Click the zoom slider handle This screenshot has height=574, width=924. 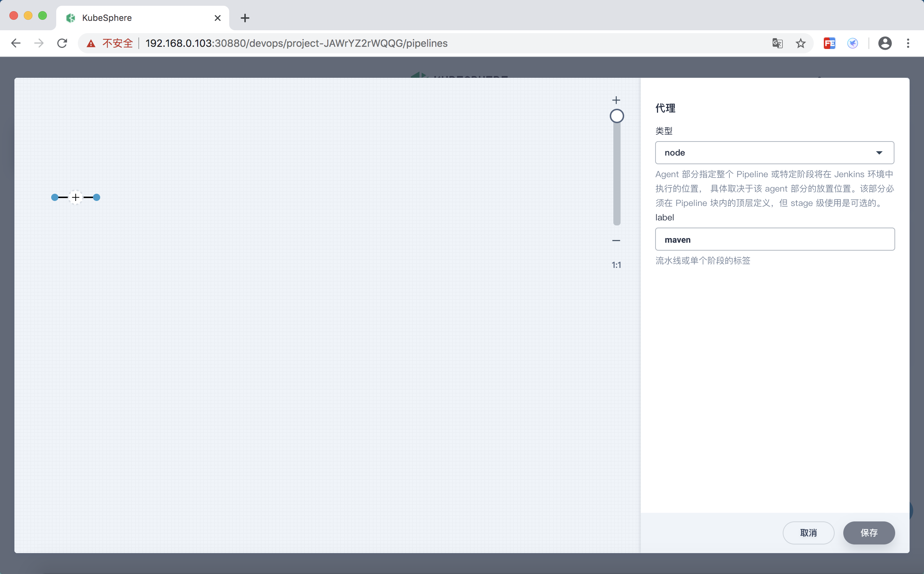tap(617, 116)
